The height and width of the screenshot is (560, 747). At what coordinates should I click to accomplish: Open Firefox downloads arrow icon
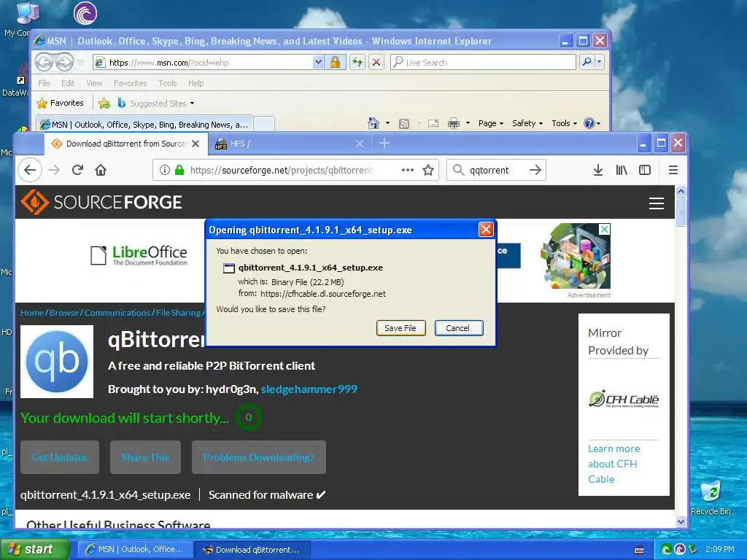(598, 170)
